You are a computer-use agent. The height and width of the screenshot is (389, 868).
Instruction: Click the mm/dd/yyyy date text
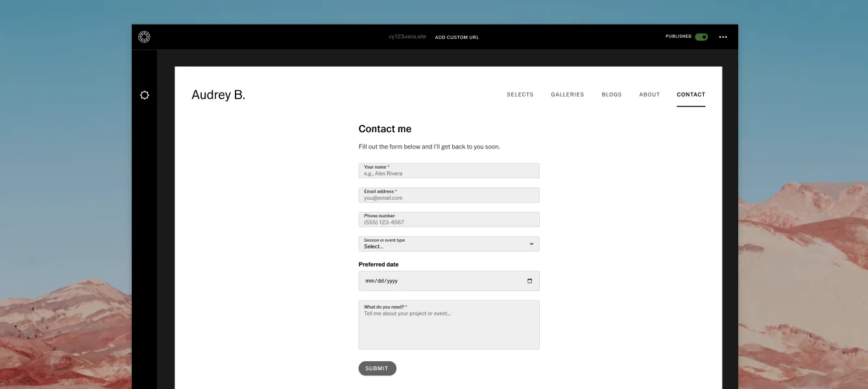click(381, 281)
